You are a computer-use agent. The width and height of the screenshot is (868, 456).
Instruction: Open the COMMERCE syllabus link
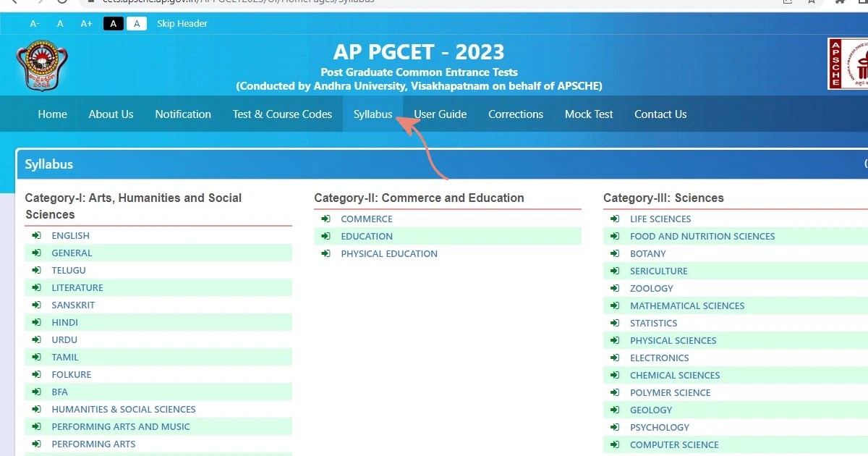(367, 219)
